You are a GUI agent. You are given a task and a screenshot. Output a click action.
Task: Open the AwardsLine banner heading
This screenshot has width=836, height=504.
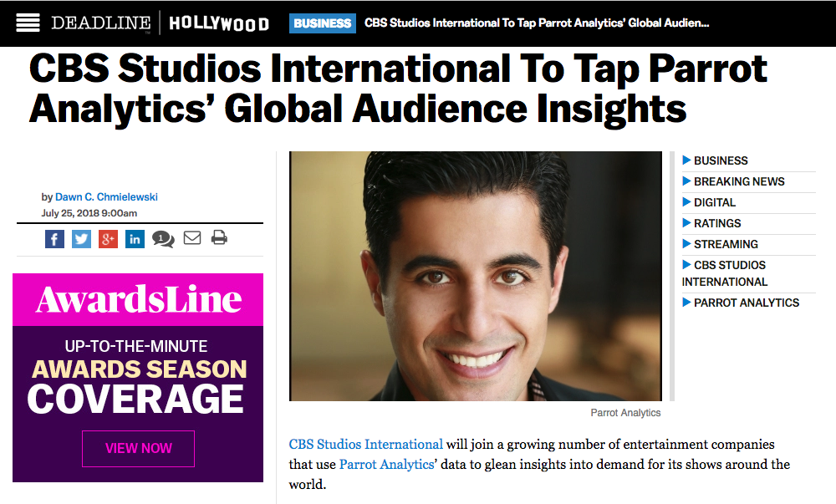138,299
